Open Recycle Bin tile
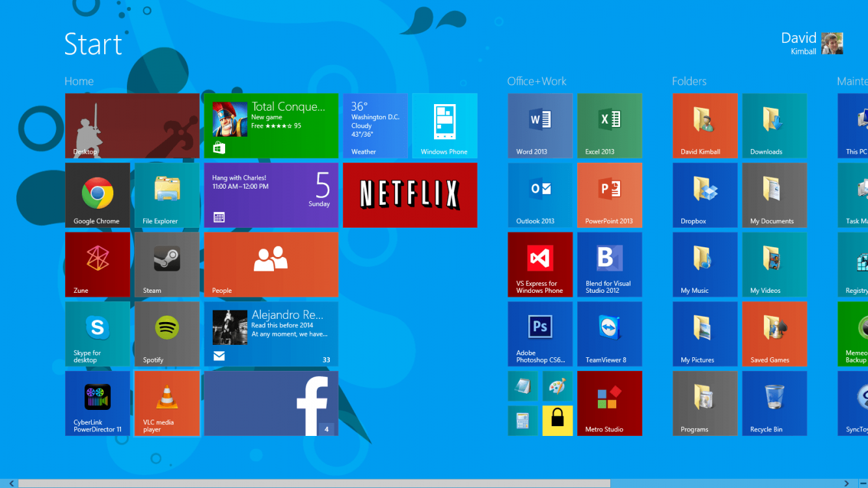The image size is (868, 488). pyautogui.click(x=775, y=403)
